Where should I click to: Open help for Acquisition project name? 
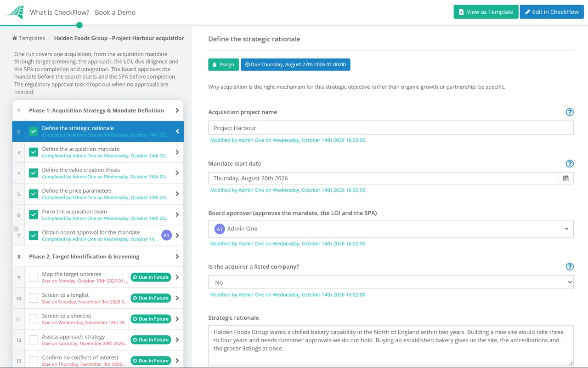[x=570, y=112]
